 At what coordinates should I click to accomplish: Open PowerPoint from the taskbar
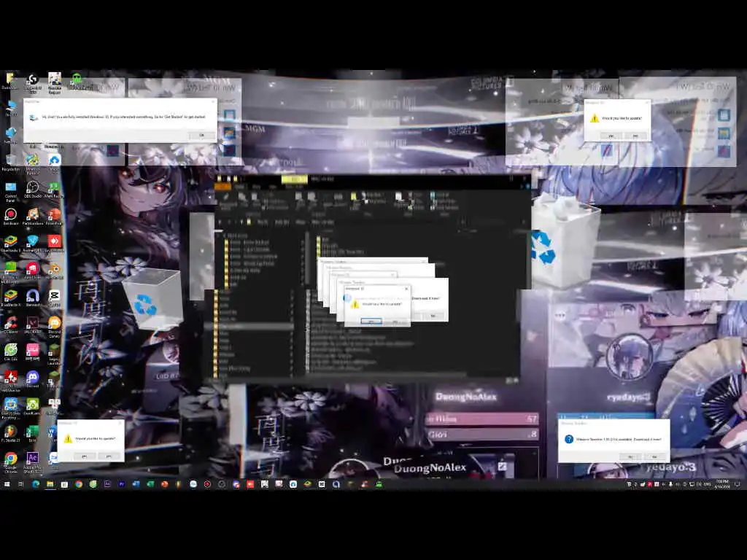coord(164,484)
